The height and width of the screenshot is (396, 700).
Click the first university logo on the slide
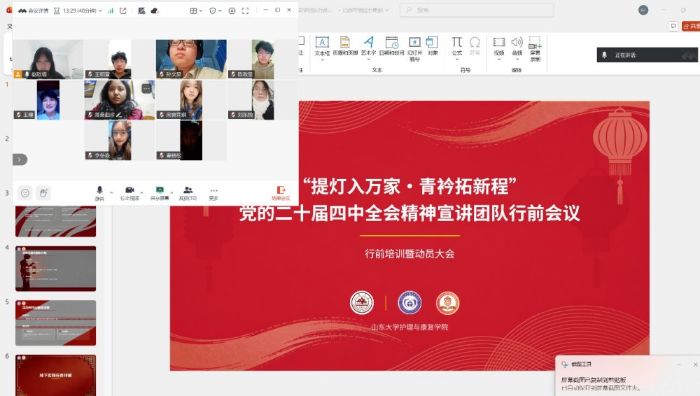(x=362, y=303)
